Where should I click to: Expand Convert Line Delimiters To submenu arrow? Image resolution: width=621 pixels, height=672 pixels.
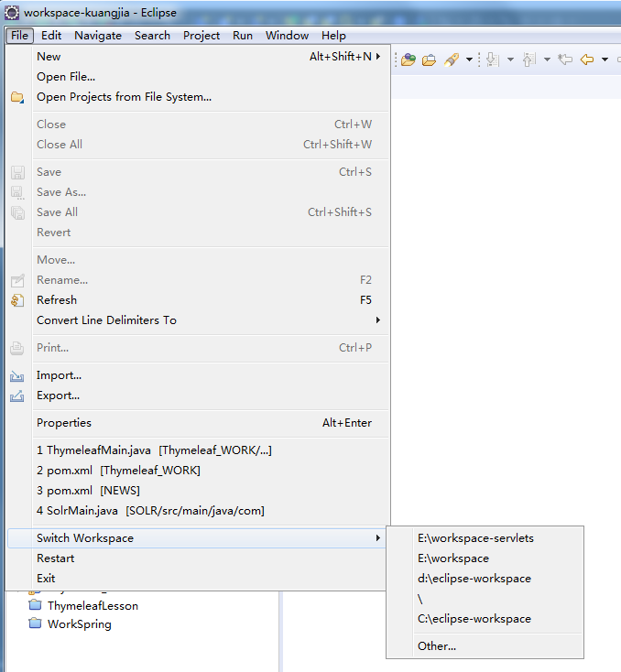(378, 320)
